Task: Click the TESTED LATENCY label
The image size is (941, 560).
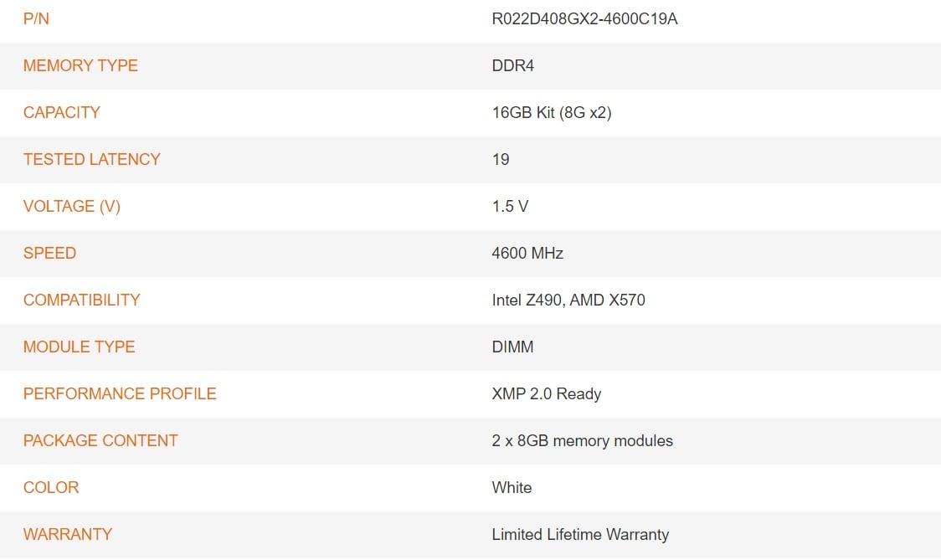Action: pyautogui.click(x=92, y=159)
